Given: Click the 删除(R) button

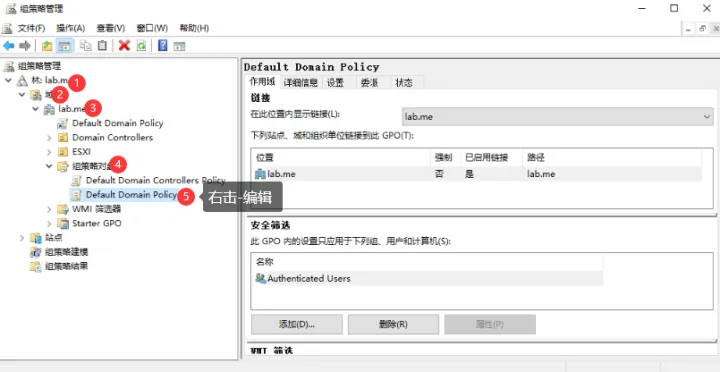Looking at the screenshot, I should point(394,324).
